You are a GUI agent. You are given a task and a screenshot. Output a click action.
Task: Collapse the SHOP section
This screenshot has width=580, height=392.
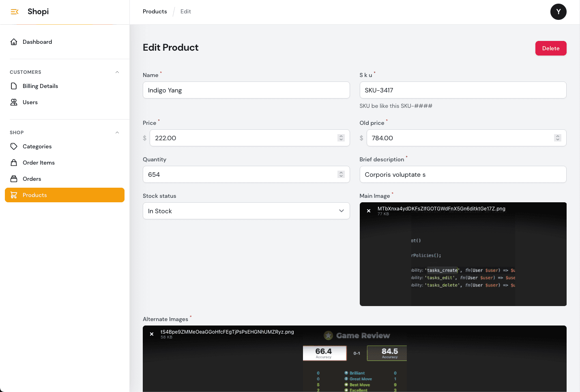117,133
